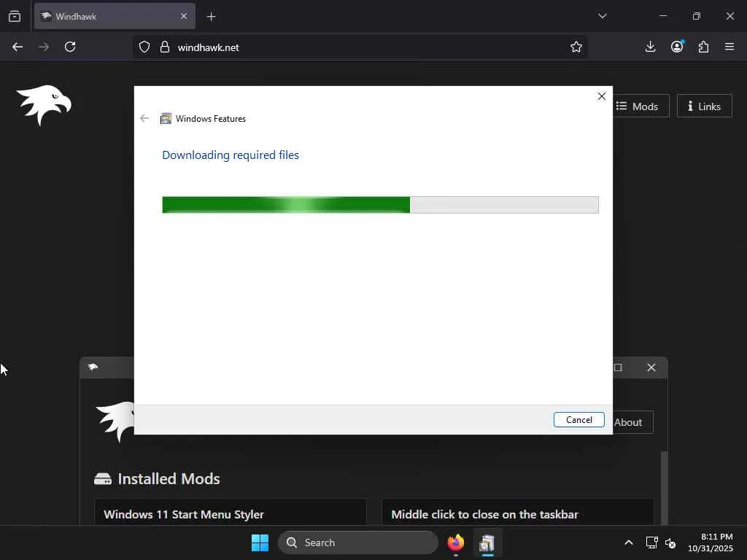Click the green download progress bar
This screenshot has height=560, width=747.
(x=380, y=205)
